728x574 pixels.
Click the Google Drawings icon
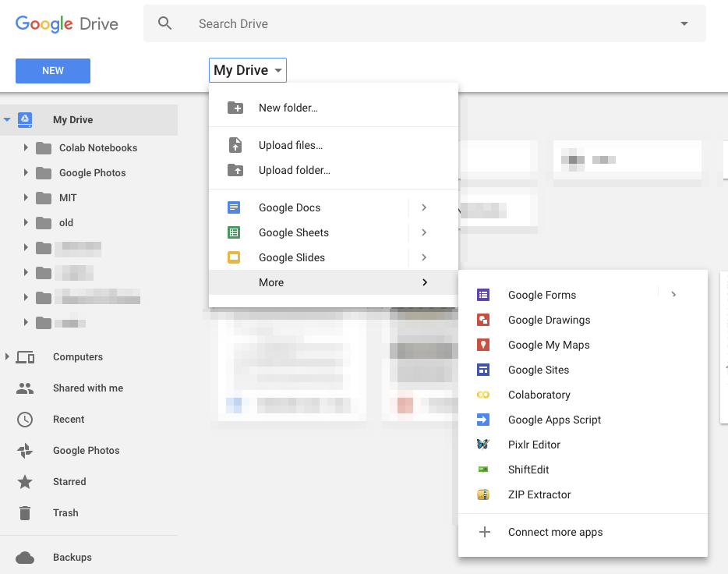point(483,320)
